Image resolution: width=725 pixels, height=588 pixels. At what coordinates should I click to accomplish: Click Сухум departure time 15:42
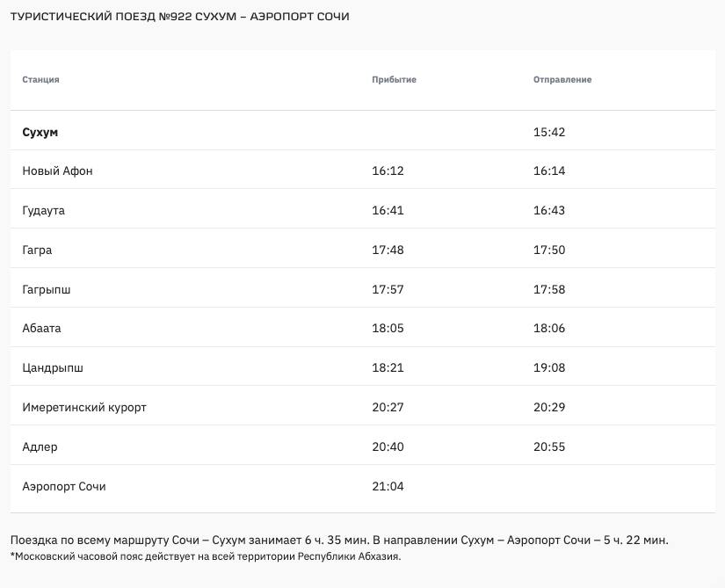[549, 132]
